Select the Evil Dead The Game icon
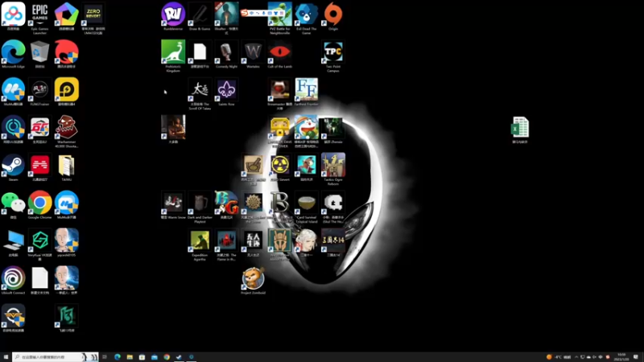 (307, 14)
